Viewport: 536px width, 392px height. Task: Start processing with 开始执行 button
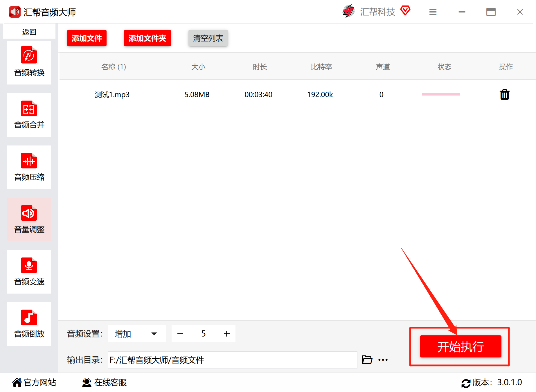tap(461, 346)
